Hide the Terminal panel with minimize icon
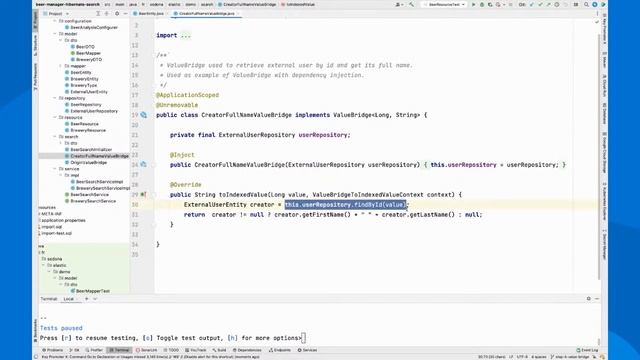The width and height of the screenshot is (640, 360). (597, 299)
